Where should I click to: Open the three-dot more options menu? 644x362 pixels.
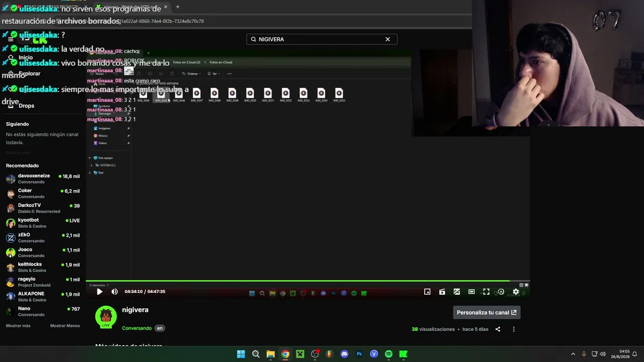click(514, 329)
